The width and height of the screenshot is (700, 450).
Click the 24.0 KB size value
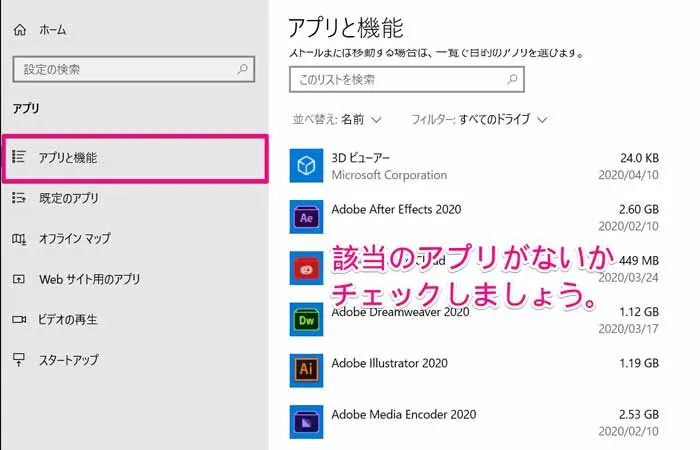[x=639, y=158]
